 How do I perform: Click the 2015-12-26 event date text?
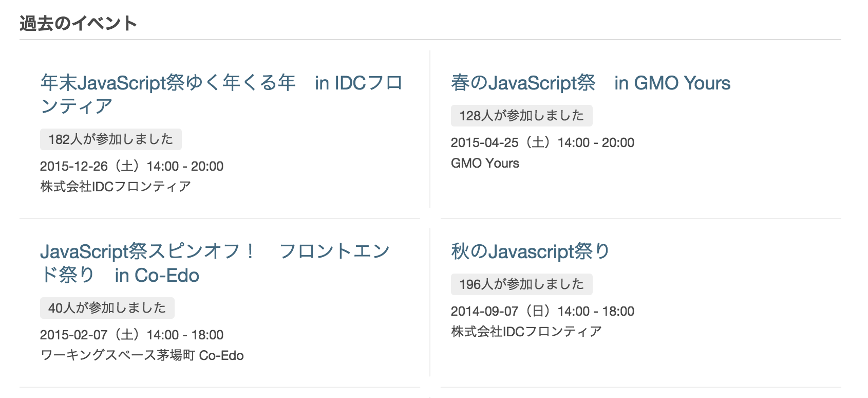coord(131,166)
